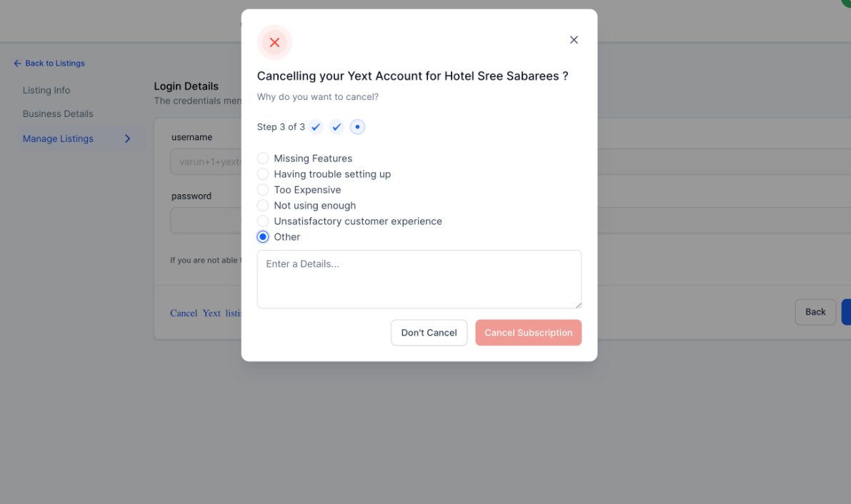Select Unsatisfactory customer experience radio
The height and width of the screenshot is (504, 851).
(x=263, y=221)
